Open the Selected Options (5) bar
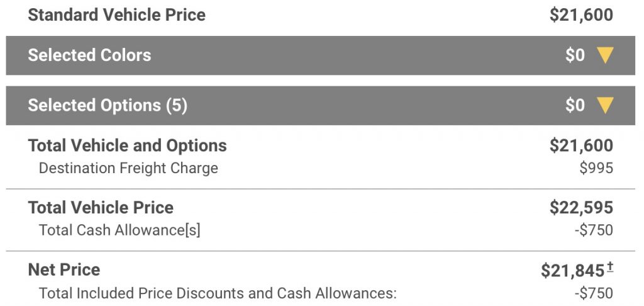The width and height of the screenshot is (644, 306). [320, 105]
